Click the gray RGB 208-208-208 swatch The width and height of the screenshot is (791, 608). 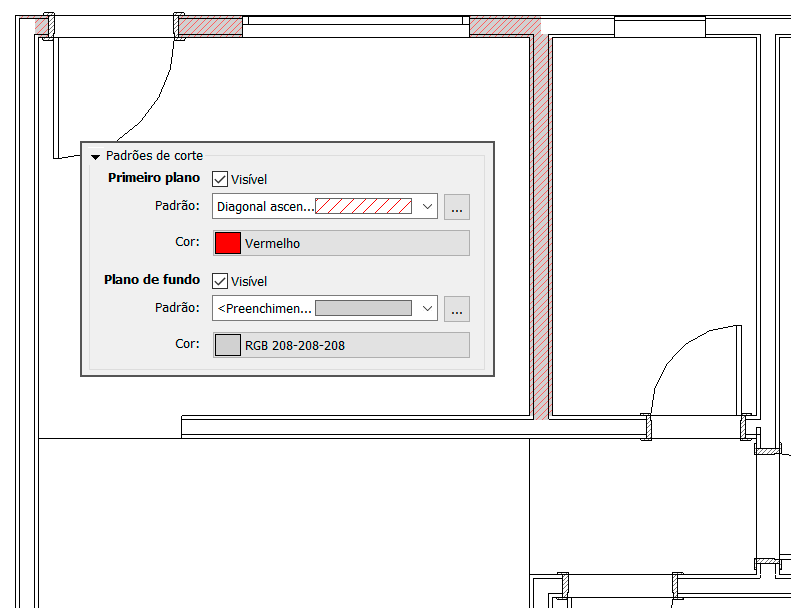228,345
